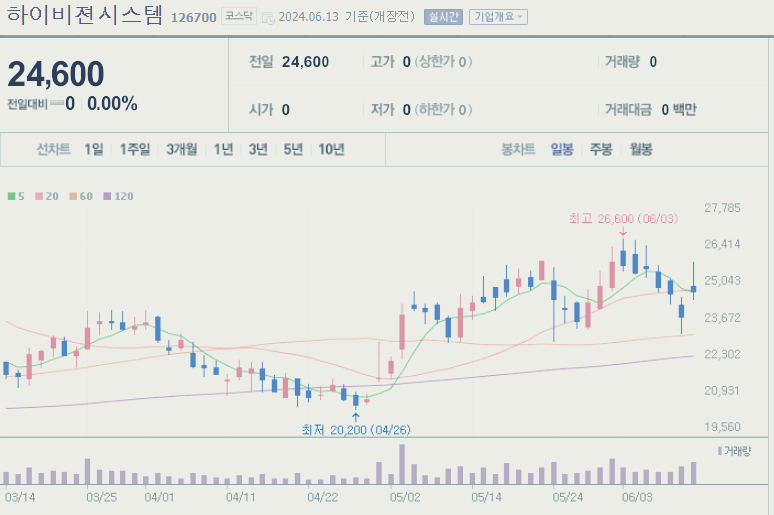Select the 10년 line chart tab
The image size is (774, 515).
coord(331,149)
